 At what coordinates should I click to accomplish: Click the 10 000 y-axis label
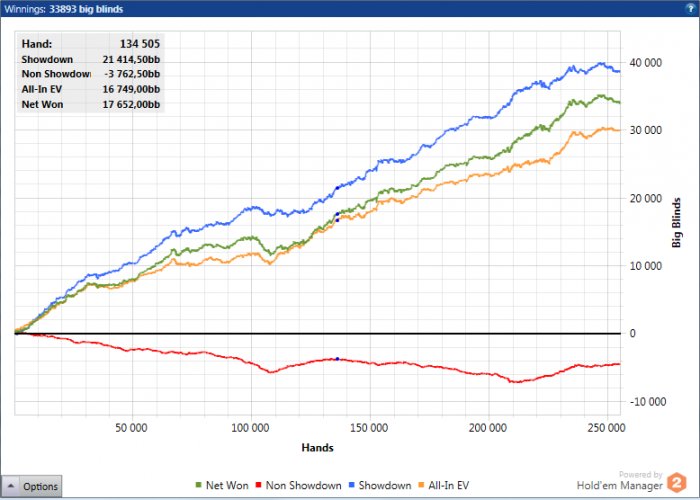click(x=646, y=266)
